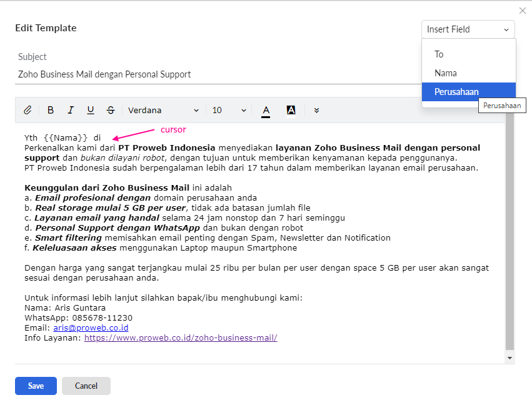532x405 pixels.
Task: Click 'Keunggulan dari Zoho Business Mail' text
Action: tap(107, 188)
